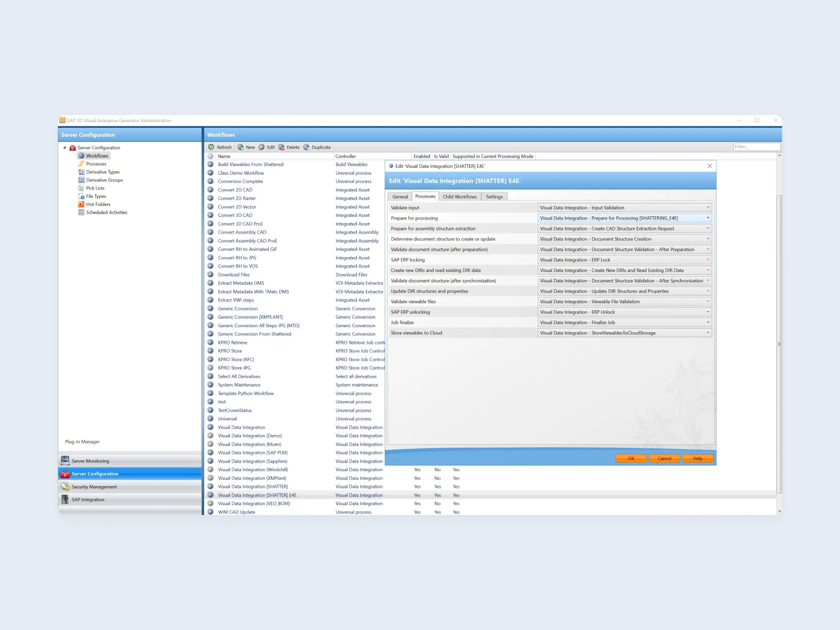The image size is (840, 630).
Task: Open the Hot Folders node
Action: [98, 205]
